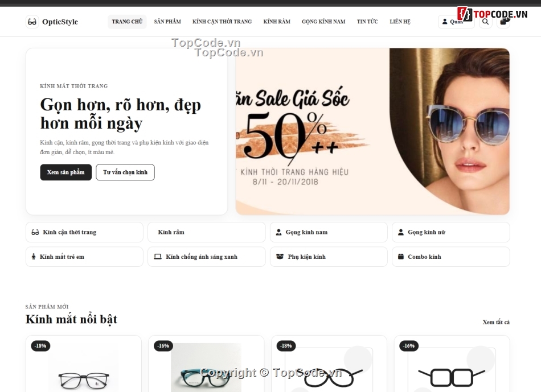Click the icon beside Combo kính

click(400, 257)
